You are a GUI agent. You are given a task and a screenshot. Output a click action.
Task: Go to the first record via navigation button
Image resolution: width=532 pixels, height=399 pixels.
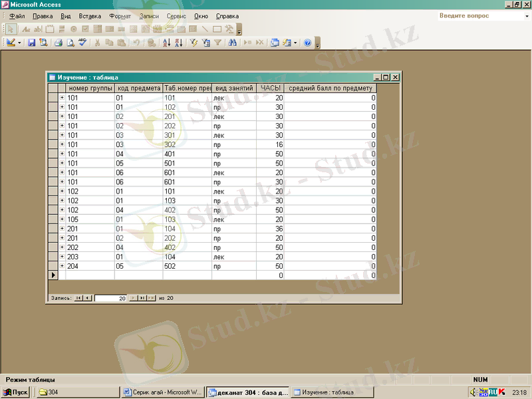click(78, 298)
